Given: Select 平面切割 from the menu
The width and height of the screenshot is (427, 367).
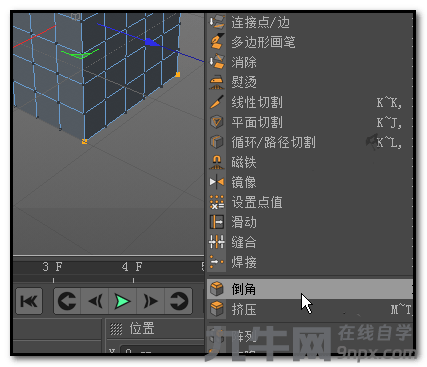Looking at the screenshot, I should tap(310, 122).
